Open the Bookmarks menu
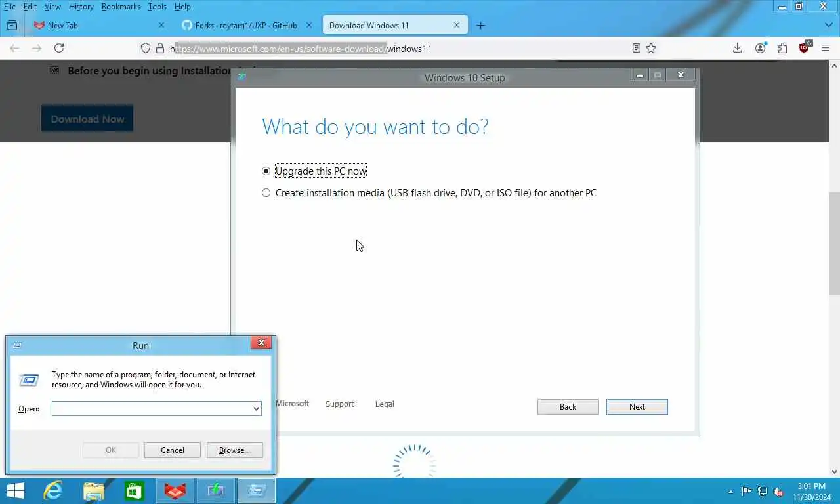 pyautogui.click(x=121, y=7)
